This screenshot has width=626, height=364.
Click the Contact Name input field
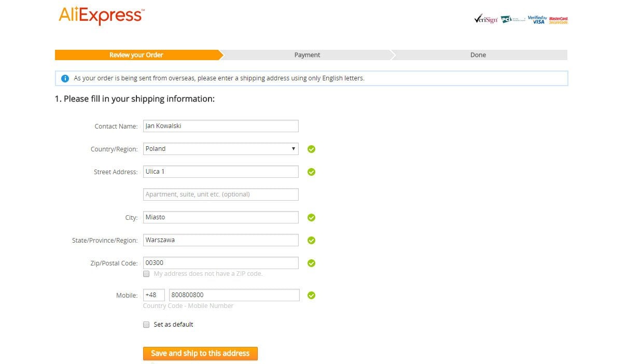220,126
